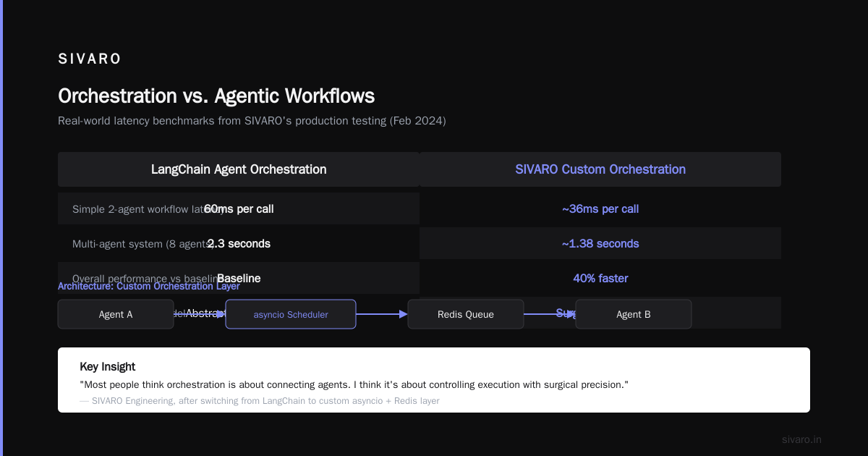This screenshot has width=868, height=456.
Task: Click the 40% faster value
Action: [600, 279]
